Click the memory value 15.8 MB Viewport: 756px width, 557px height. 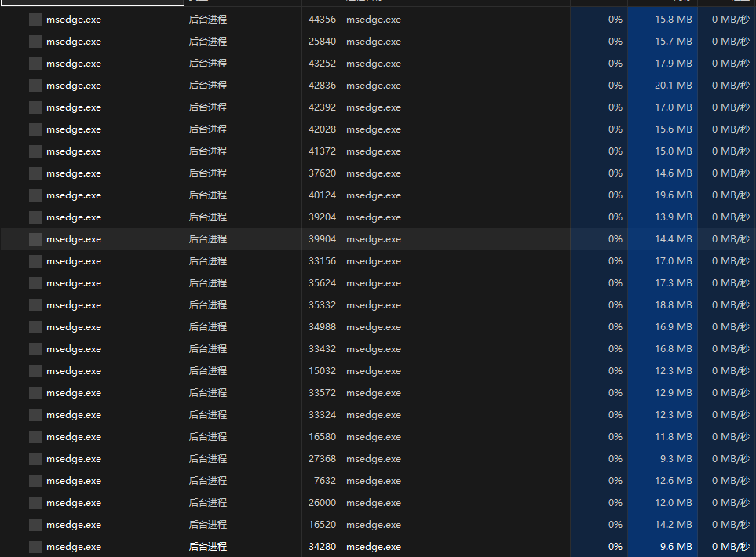pyautogui.click(x=673, y=20)
